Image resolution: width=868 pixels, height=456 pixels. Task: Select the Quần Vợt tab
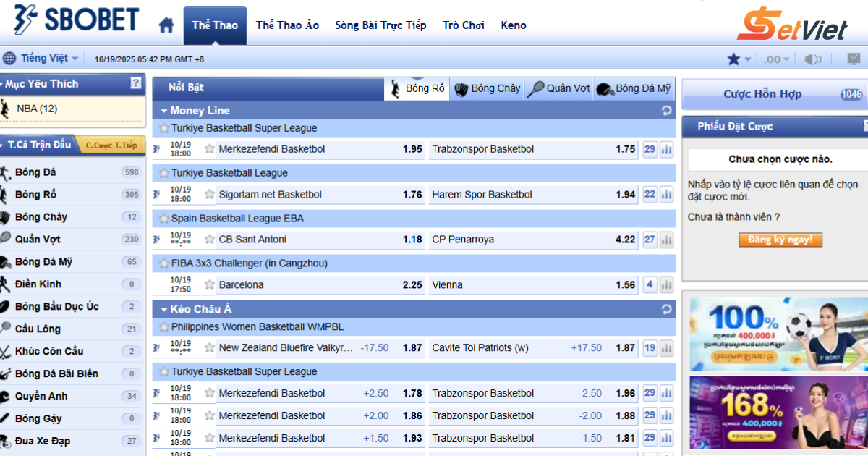(558, 89)
